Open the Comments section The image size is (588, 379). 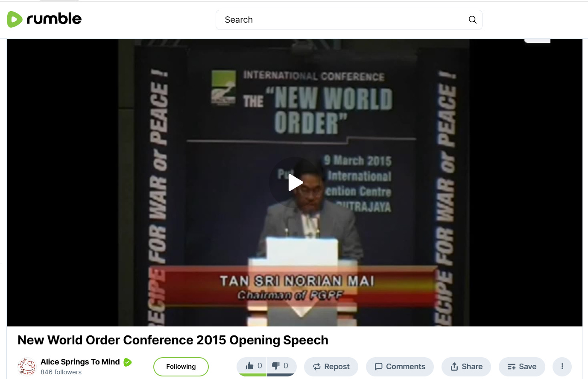point(400,367)
